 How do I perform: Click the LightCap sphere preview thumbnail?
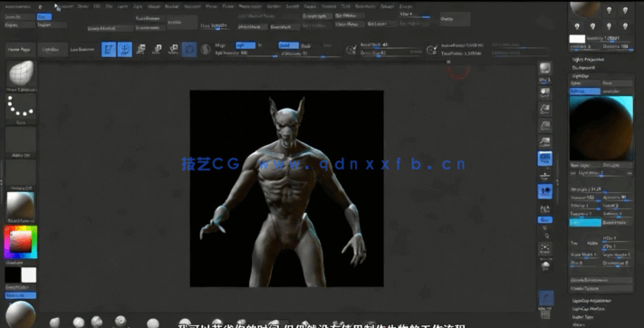click(601, 129)
